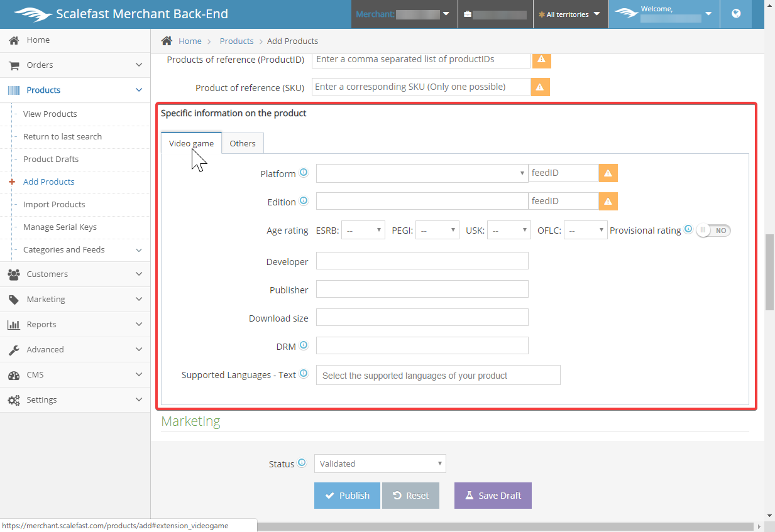Viewport: 775px width, 532px height.
Task: Expand the Marketing sidebar menu
Action: click(75, 299)
